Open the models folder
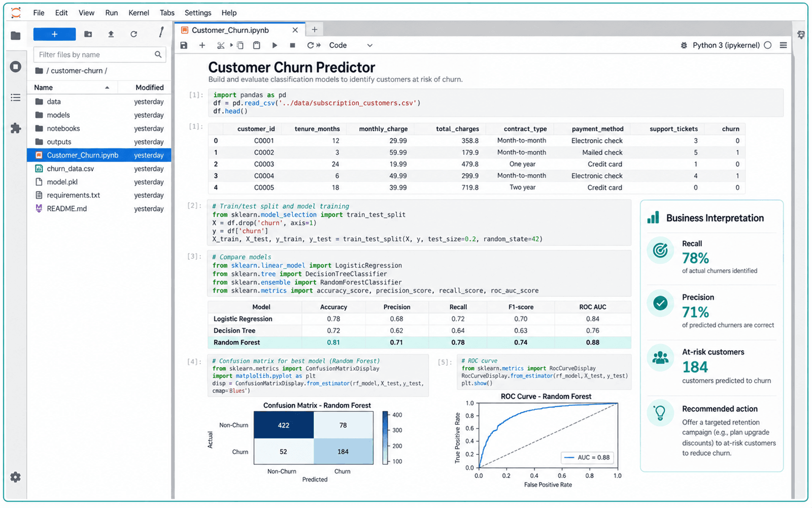812x508 pixels. 99,115
